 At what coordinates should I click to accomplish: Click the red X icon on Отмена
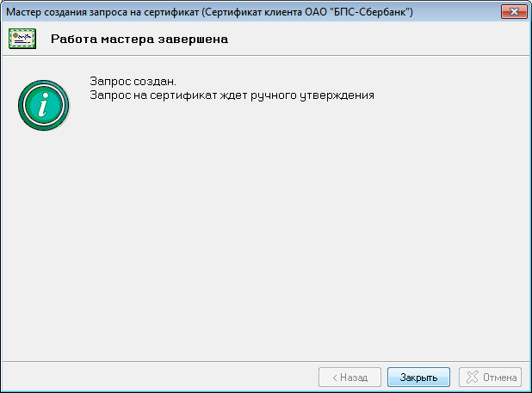click(x=470, y=377)
